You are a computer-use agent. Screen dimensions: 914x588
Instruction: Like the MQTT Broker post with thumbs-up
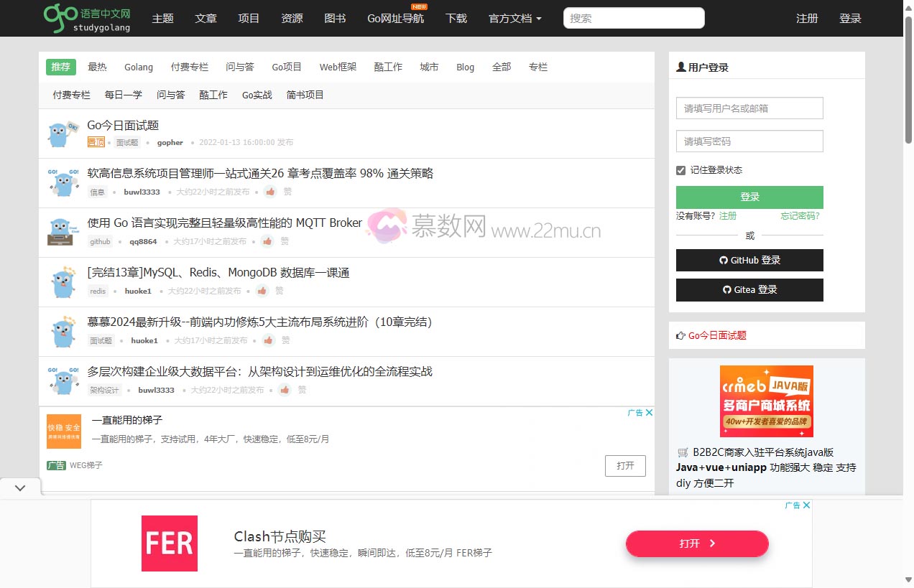(267, 241)
